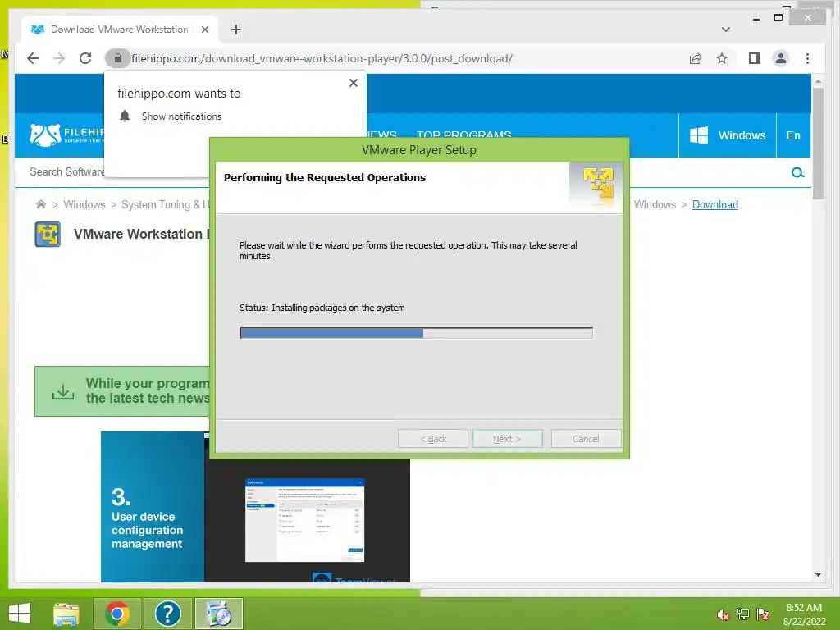This screenshot has height=630, width=840.
Task: Click the green download arrow icon
Action: pos(62,391)
